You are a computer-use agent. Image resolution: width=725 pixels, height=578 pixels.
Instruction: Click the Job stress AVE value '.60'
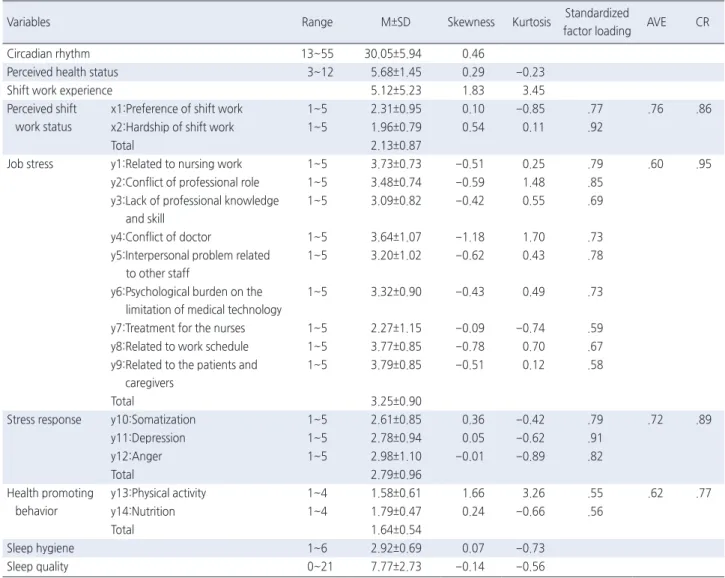[656, 164]
